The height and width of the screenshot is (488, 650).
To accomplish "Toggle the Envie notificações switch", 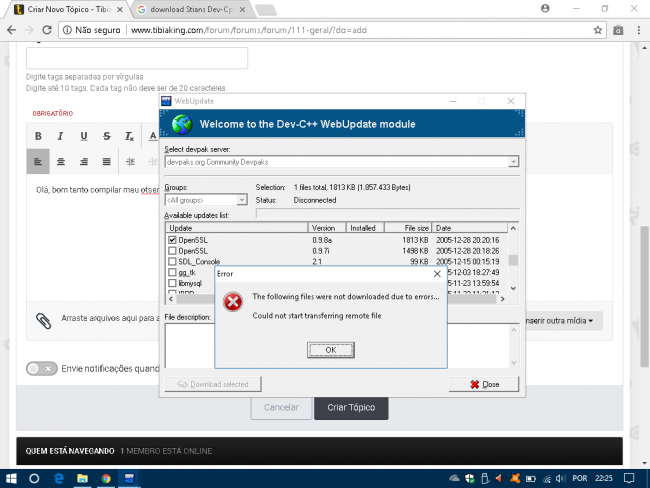I will [41, 368].
